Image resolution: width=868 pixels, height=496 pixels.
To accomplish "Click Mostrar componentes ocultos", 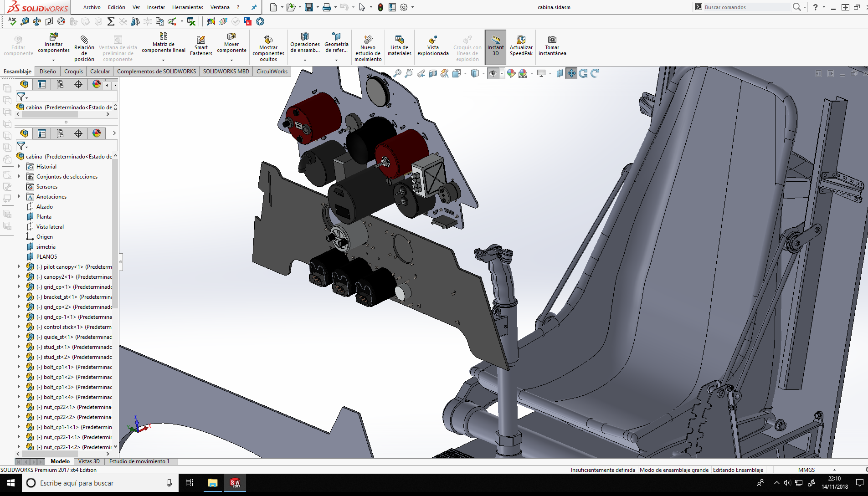I will click(x=268, y=48).
